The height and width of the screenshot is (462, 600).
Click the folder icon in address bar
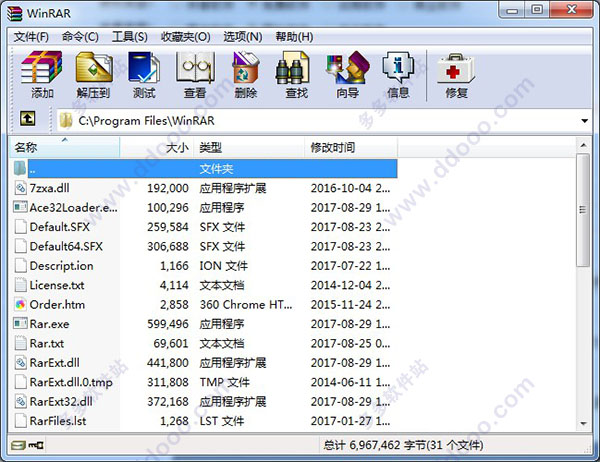pyautogui.click(x=66, y=121)
